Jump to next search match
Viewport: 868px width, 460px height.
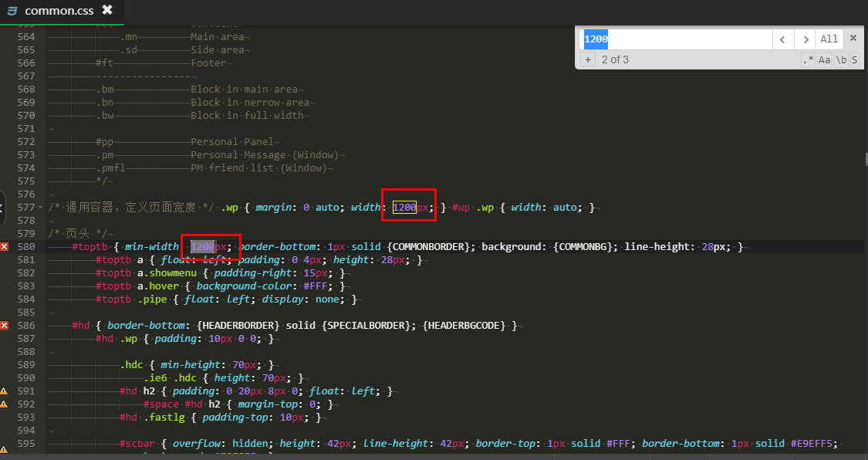click(806, 39)
